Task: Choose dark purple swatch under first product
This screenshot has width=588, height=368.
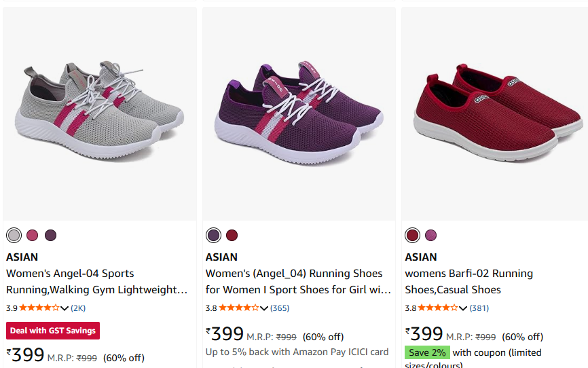Action: (50, 236)
